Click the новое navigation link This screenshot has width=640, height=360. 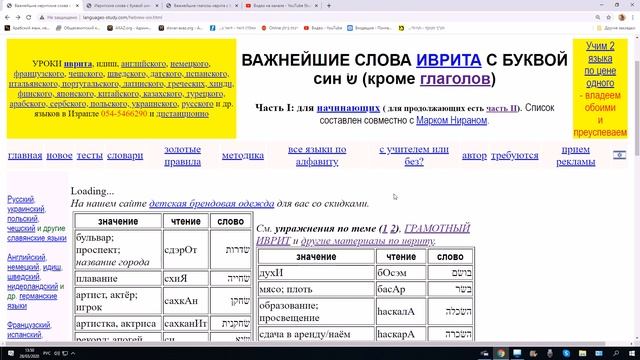pos(59,156)
